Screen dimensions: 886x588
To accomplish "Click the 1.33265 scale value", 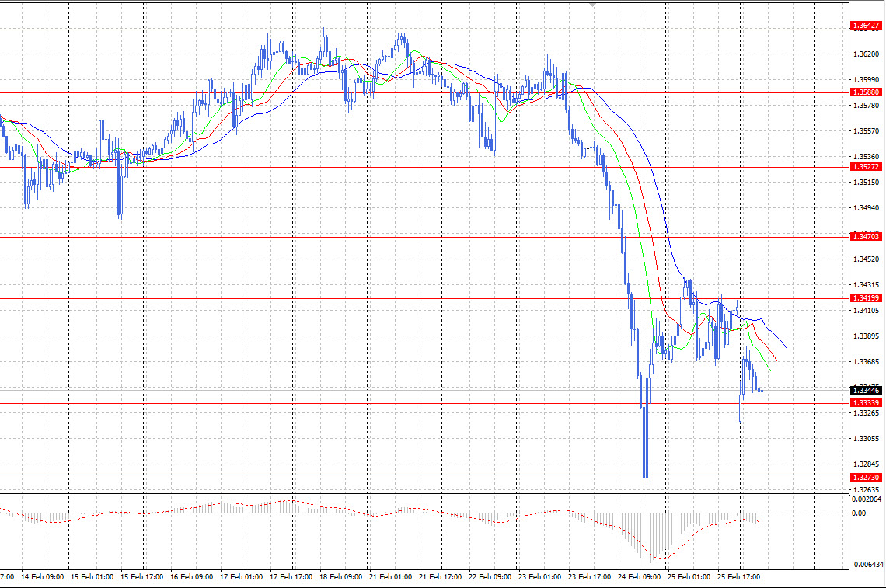I will pyautogui.click(x=866, y=413).
